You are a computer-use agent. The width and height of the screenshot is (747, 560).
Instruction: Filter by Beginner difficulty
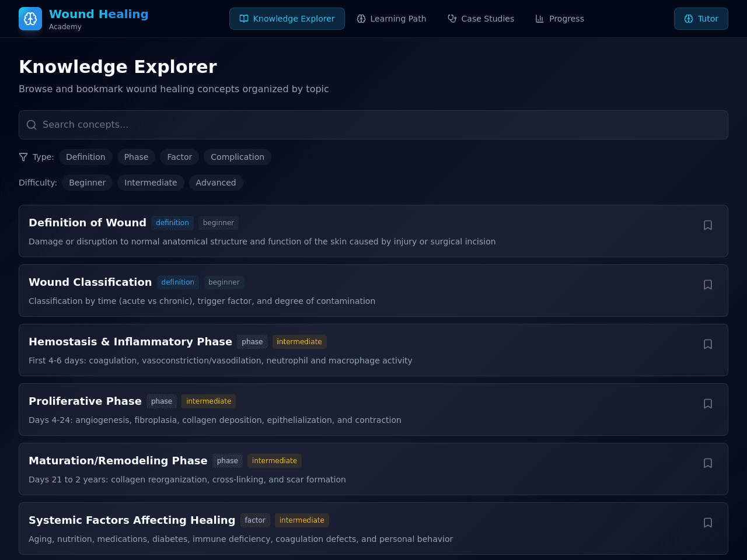click(x=88, y=183)
